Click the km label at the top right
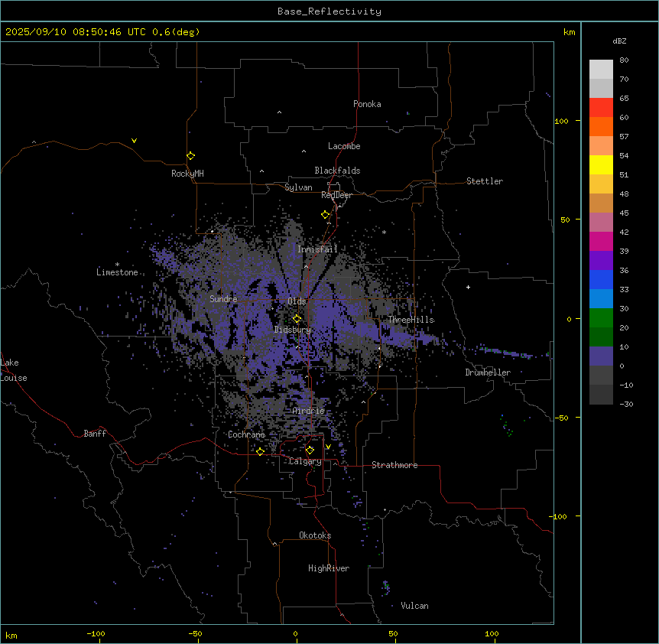 (x=569, y=32)
